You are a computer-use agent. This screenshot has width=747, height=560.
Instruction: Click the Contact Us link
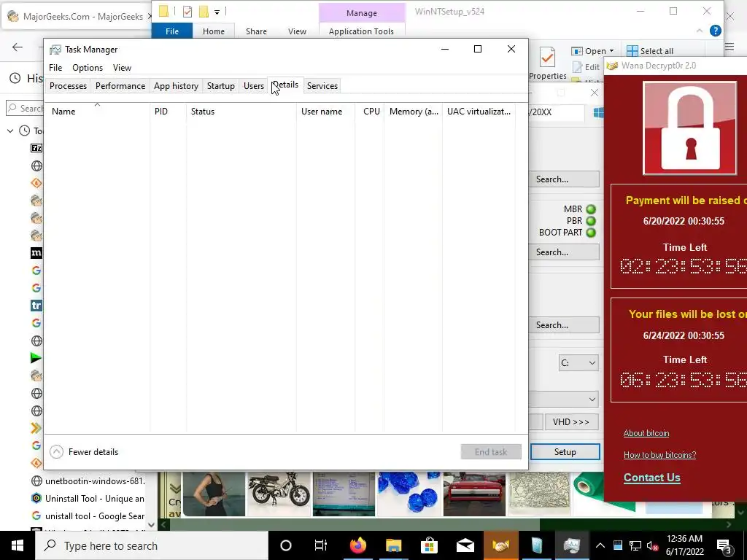[651, 478]
